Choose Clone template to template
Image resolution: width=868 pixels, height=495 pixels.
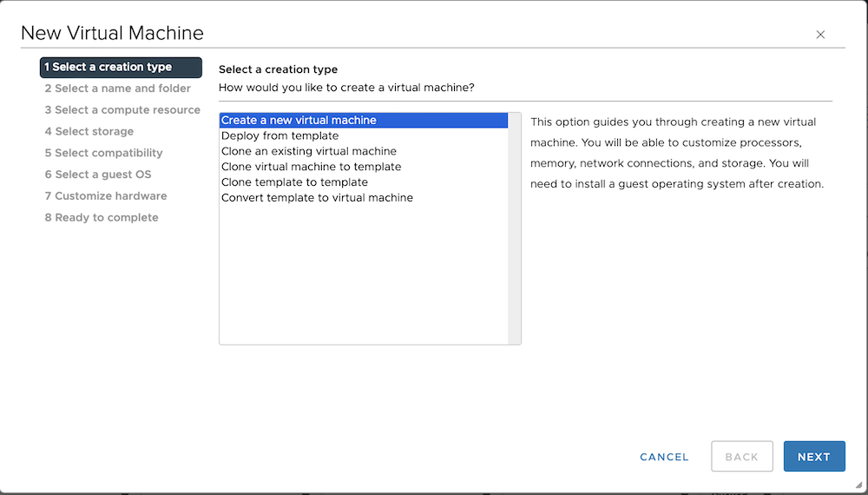point(364,182)
